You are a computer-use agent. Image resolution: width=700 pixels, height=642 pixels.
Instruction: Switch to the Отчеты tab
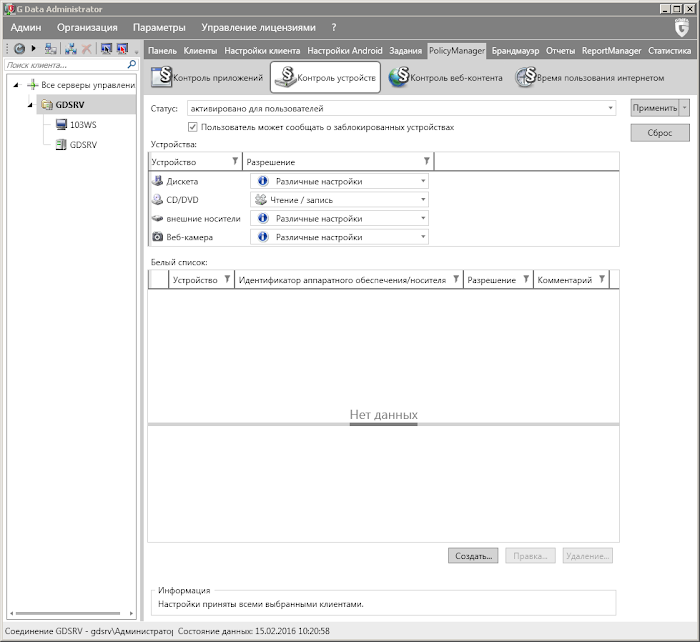coord(560,50)
